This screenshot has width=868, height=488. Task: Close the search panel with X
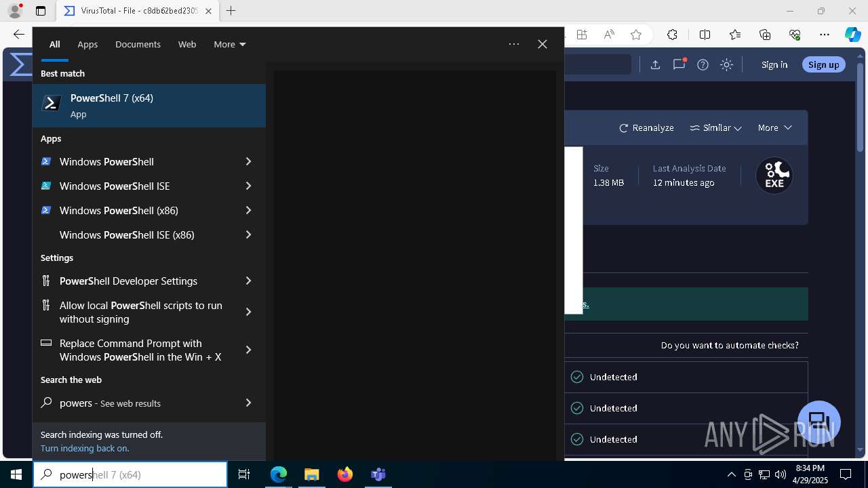coord(542,44)
